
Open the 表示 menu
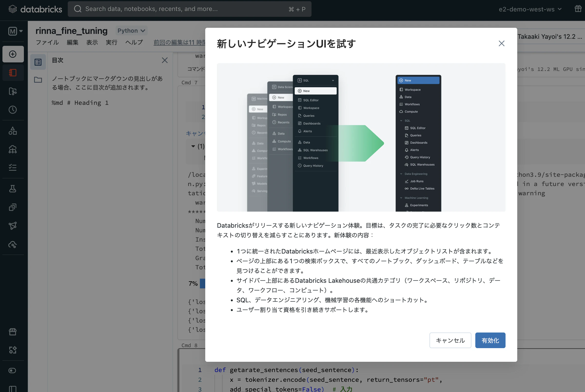(x=92, y=42)
